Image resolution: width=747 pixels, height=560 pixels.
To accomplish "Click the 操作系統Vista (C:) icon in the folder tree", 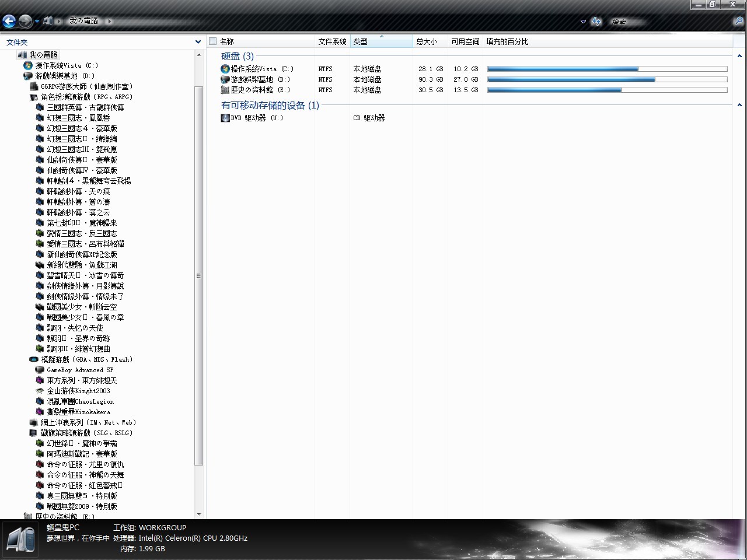I will click(x=28, y=65).
